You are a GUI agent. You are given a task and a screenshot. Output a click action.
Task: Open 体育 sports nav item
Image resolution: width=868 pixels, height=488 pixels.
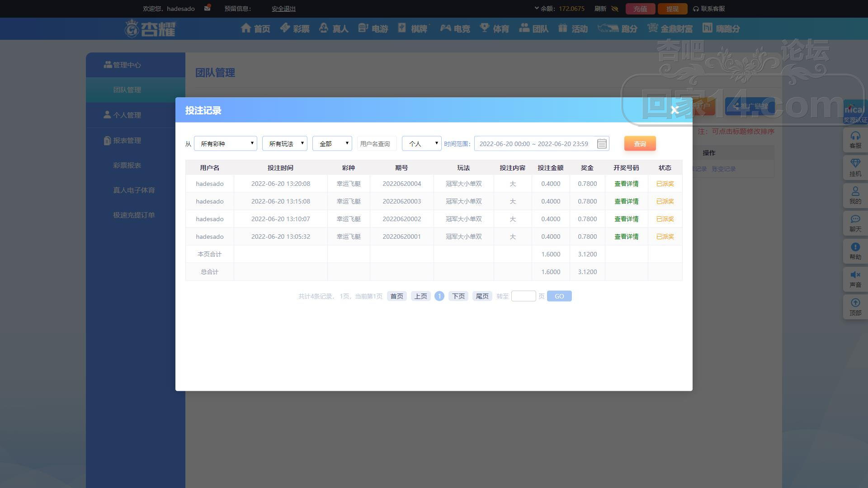495,28
